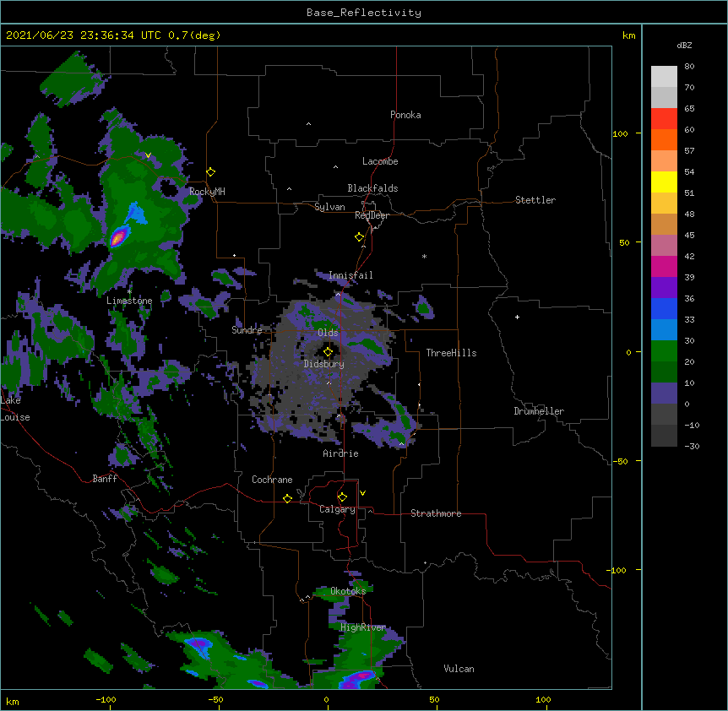The image size is (728, 711).
Task: Select the km label at bottom left
Action: click(x=13, y=701)
